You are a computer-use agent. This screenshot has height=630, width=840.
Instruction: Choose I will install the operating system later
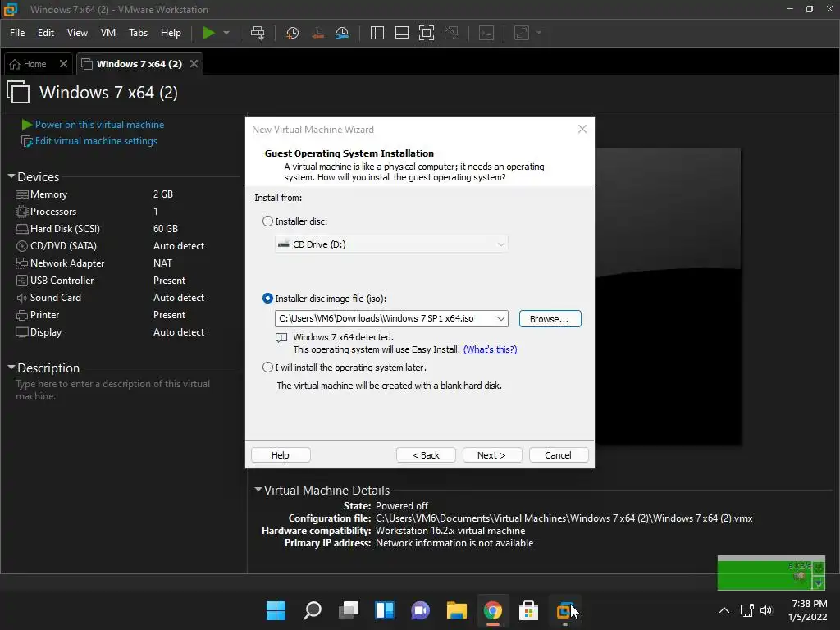[x=267, y=367]
